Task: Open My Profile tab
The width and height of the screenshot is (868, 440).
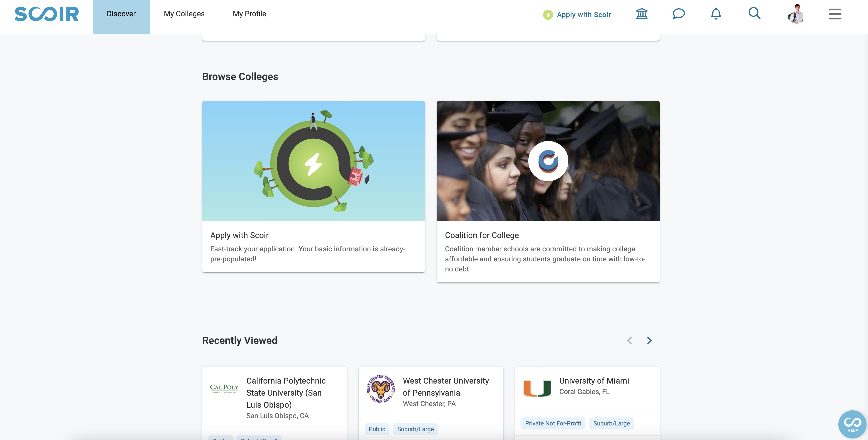Action: (249, 14)
